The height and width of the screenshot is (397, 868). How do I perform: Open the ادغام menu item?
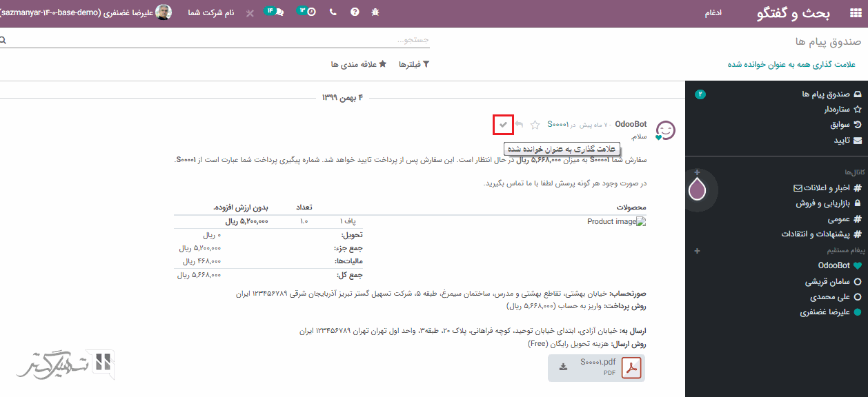pyautogui.click(x=713, y=13)
